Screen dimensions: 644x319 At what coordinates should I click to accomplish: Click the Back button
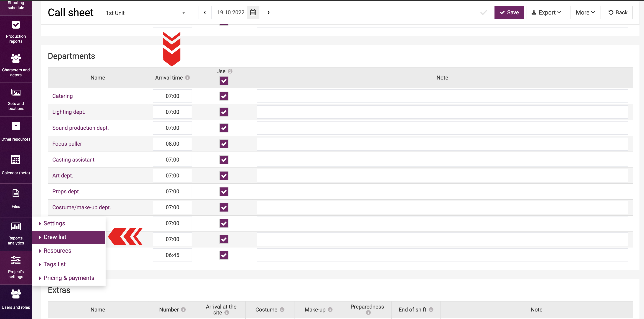(618, 12)
